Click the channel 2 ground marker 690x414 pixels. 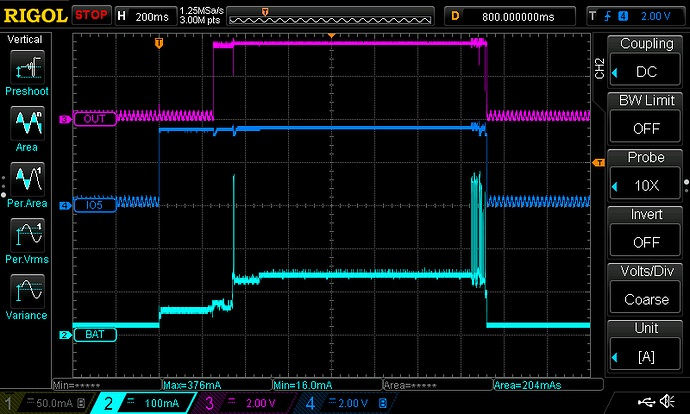click(65, 335)
